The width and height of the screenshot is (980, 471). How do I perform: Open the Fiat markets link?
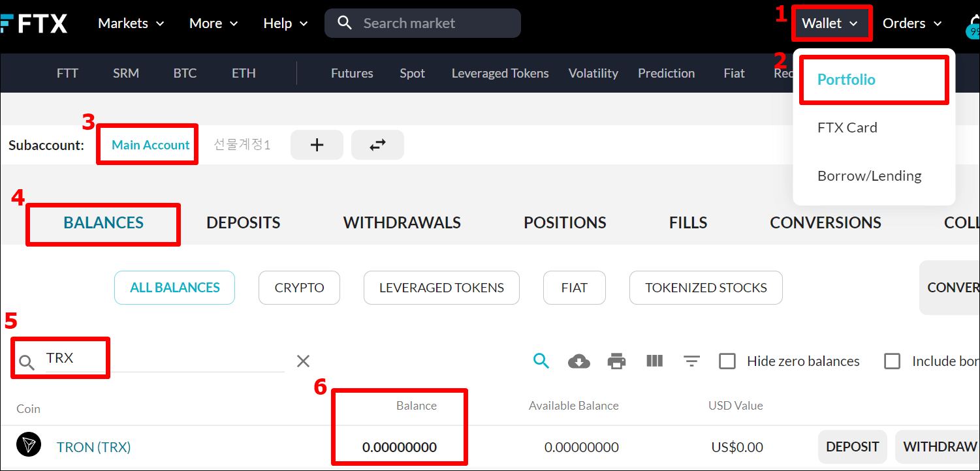click(x=734, y=74)
